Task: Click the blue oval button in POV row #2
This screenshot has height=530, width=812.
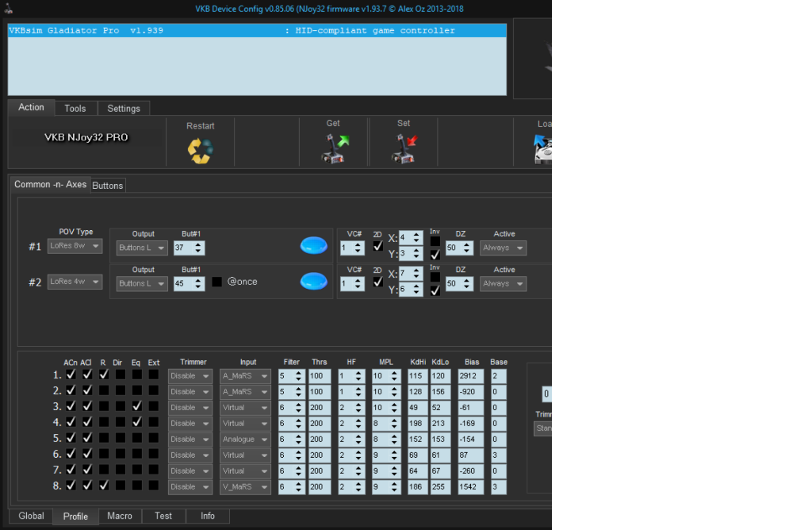Action: (x=313, y=281)
